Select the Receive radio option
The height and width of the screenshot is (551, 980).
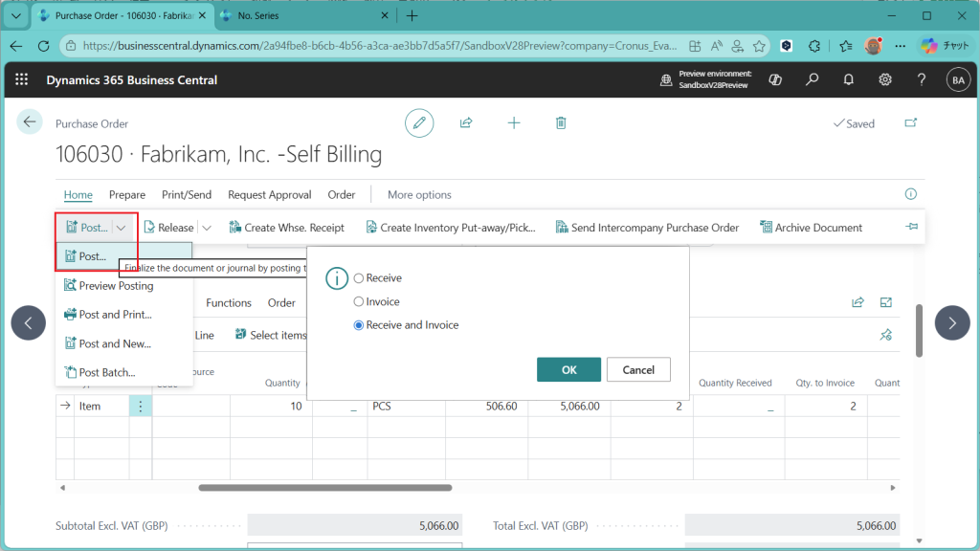pos(359,278)
